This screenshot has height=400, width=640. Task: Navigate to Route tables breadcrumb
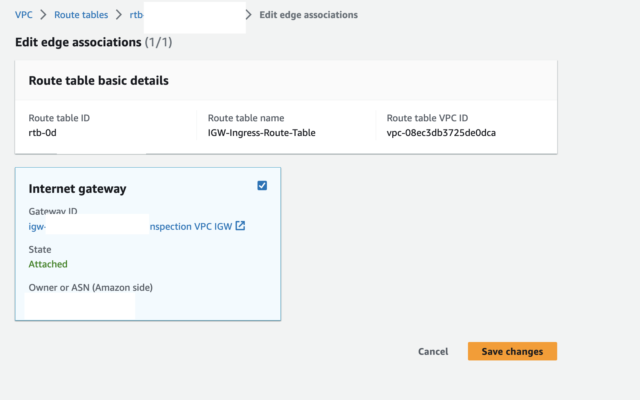tap(81, 15)
